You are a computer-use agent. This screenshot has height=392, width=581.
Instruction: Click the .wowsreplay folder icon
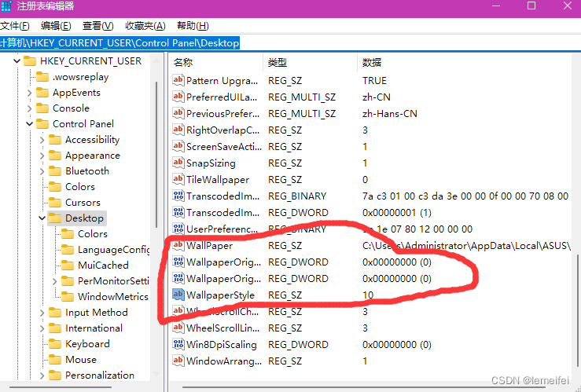(x=42, y=77)
